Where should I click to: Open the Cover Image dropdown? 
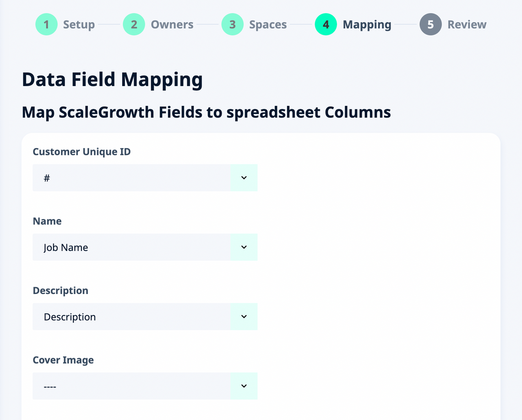(145, 386)
